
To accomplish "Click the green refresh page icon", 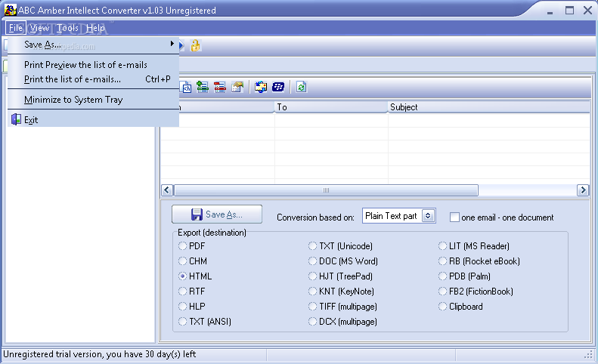I will [302, 88].
